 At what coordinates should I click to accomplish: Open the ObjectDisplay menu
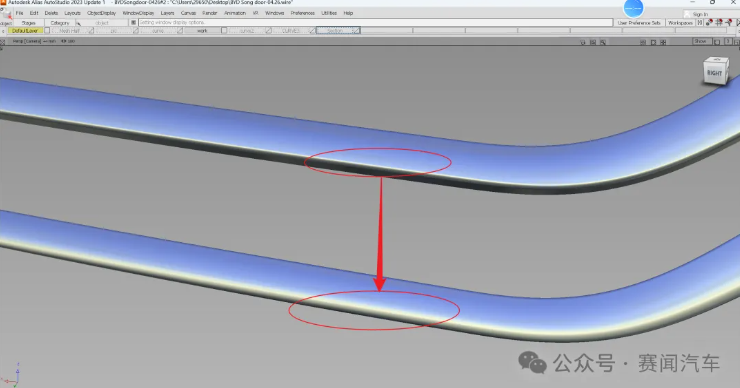(101, 13)
